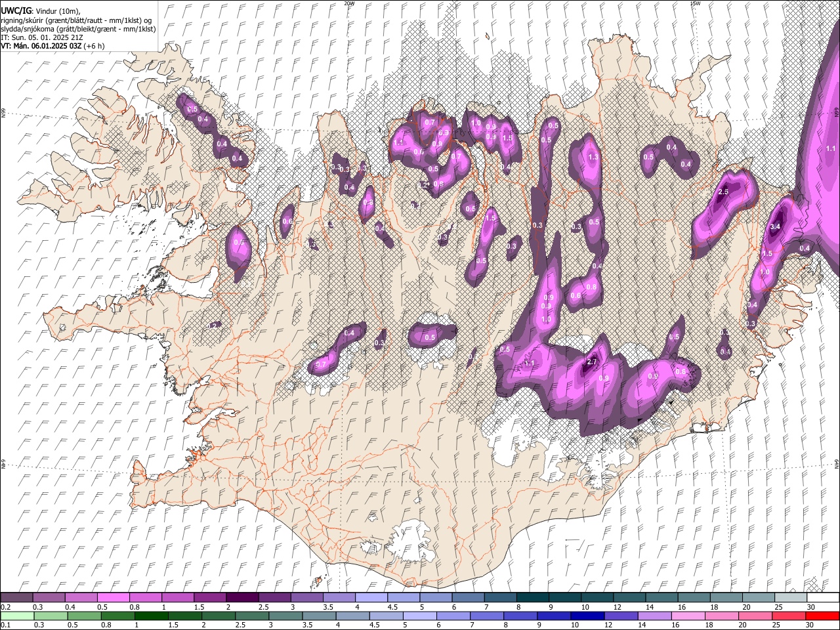The width and height of the screenshot is (840, 630).
Task: Click the line starting "slydda/snjókoma" in the header
Action: (78, 29)
